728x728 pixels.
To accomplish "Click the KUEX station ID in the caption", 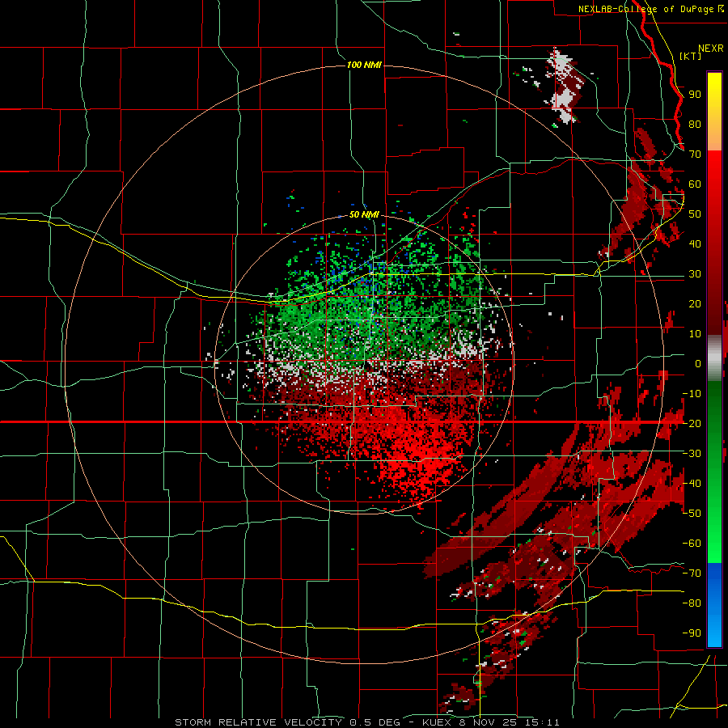I will [437, 722].
